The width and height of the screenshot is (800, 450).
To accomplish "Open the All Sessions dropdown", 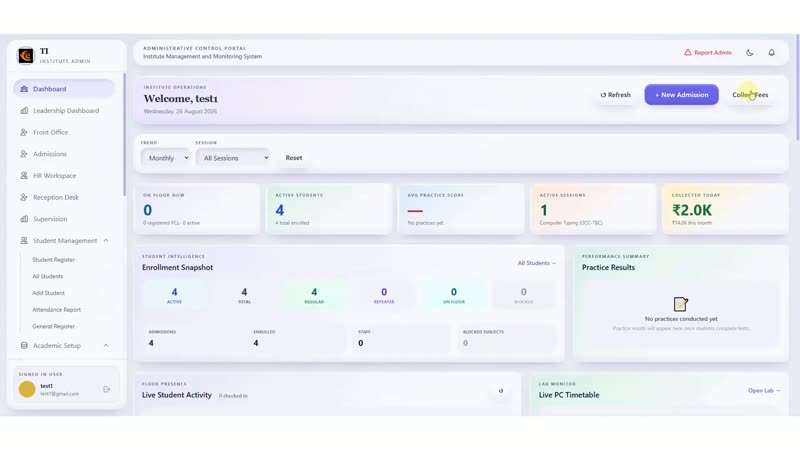I will 233,158.
